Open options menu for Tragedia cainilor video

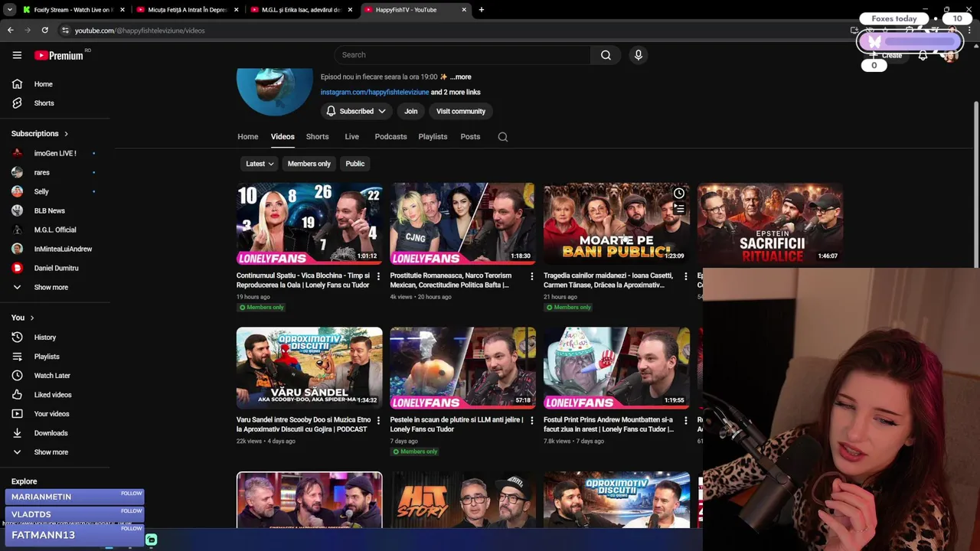(x=685, y=276)
